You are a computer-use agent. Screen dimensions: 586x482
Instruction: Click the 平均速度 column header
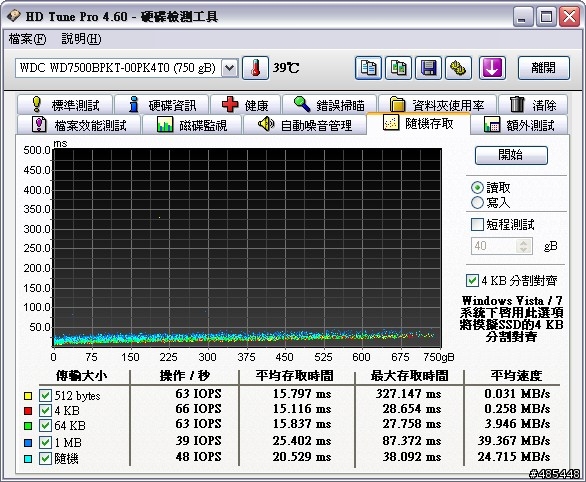pos(516,376)
